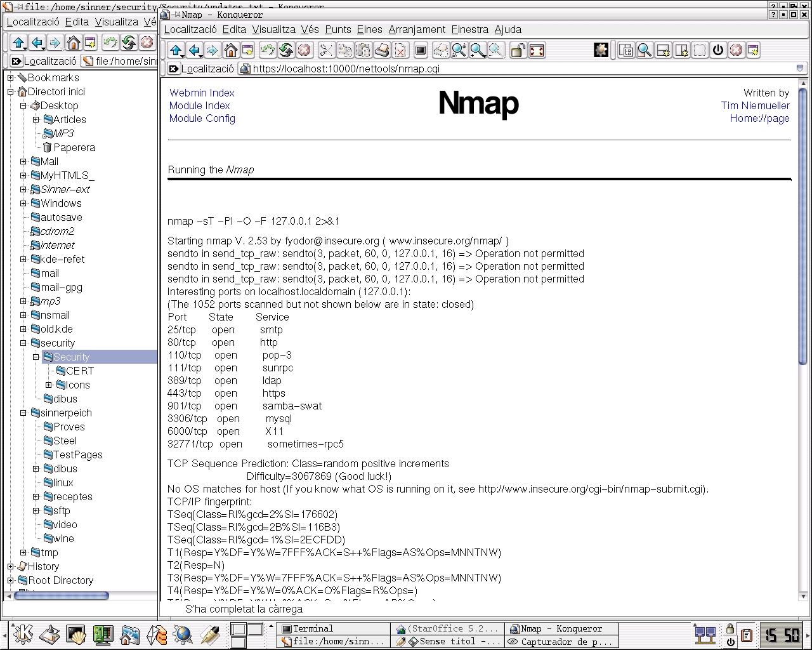This screenshot has height=650, width=812.
Task: Toggle full screen mode icon with red arrows
Action: [537, 50]
